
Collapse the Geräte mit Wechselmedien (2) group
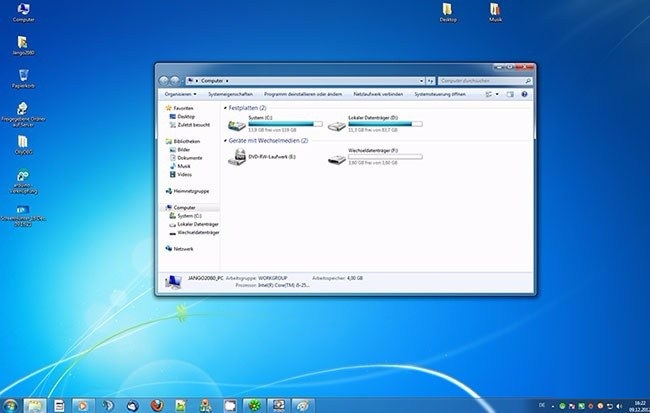[x=226, y=141]
